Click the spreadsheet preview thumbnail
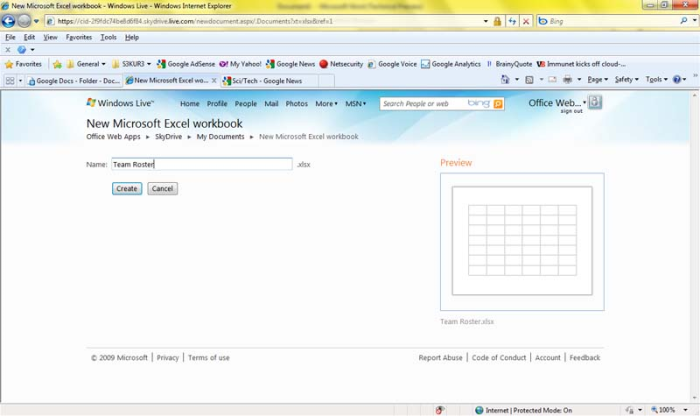The width and height of the screenshot is (700, 416). (522, 241)
